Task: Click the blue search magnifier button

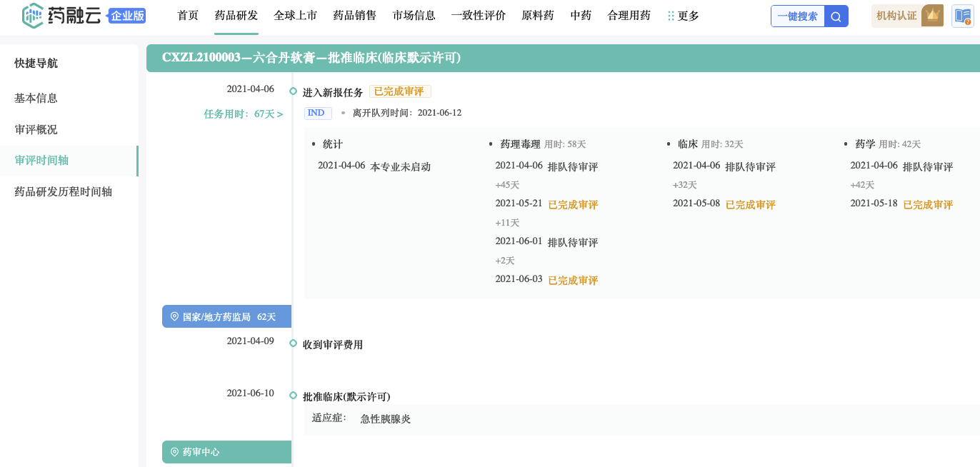Action: 836,16
